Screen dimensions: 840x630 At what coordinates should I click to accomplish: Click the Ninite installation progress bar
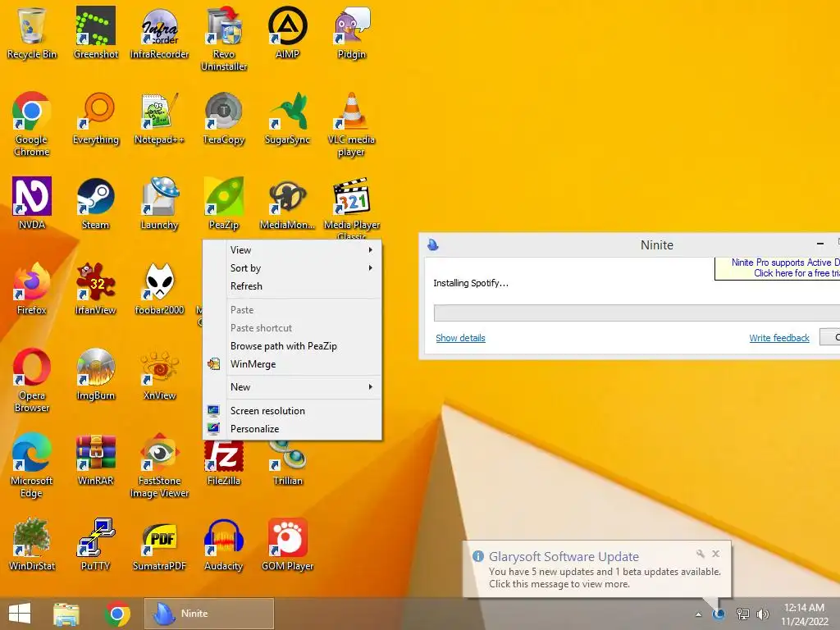pos(637,313)
